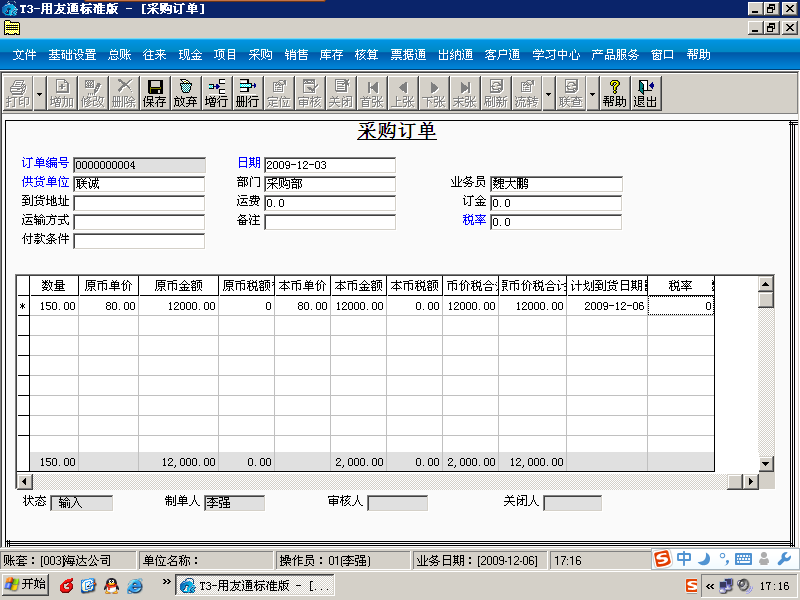Click the grid scrollbar up arrow

(766, 284)
